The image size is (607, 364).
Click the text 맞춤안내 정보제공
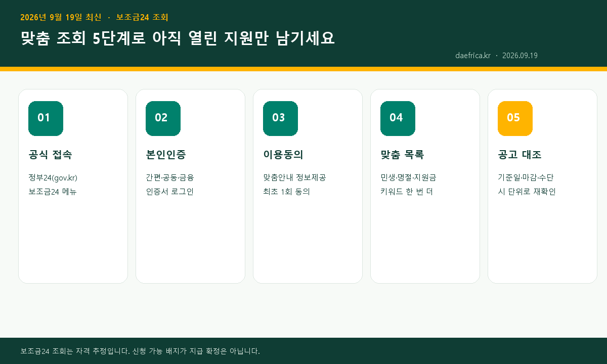pyautogui.click(x=294, y=177)
